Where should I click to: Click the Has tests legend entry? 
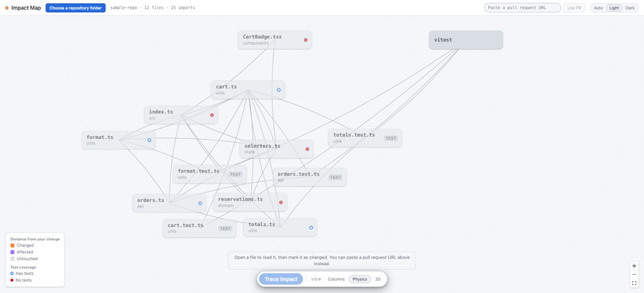click(x=22, y=273)
